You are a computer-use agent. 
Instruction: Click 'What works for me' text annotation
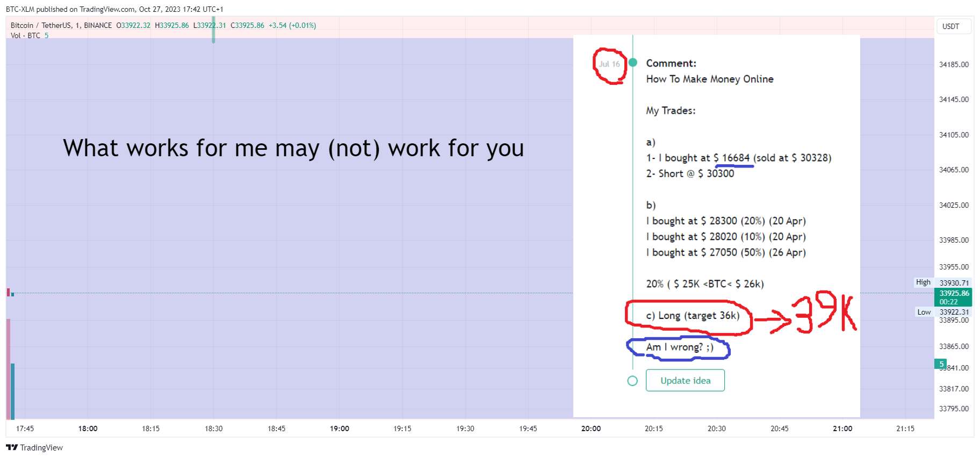tap(293, 148)
